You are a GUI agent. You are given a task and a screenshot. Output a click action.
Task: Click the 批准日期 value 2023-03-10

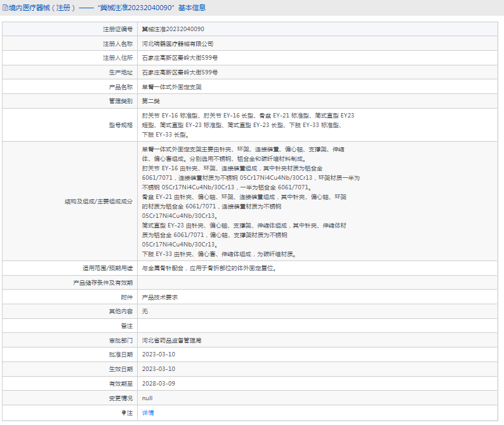159,354
